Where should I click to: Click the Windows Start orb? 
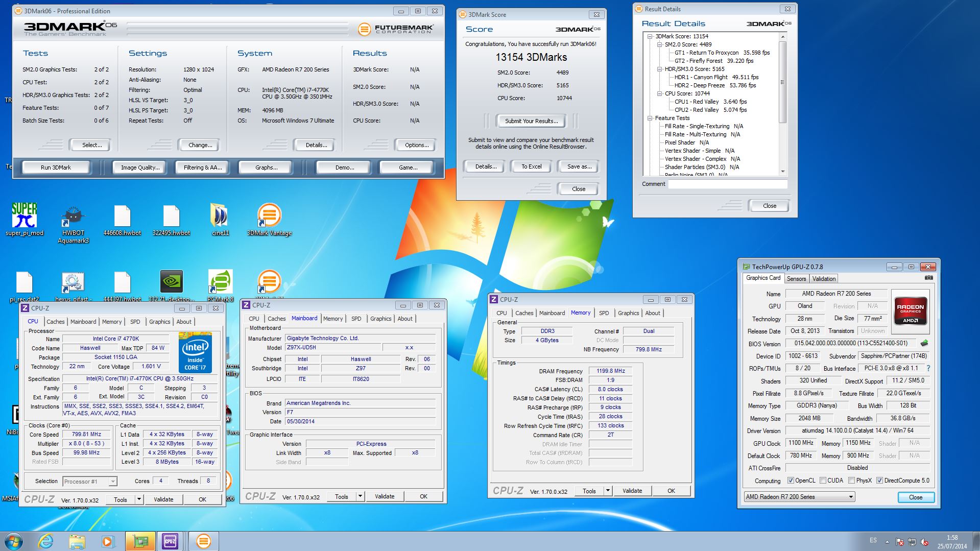click(13, 541)
